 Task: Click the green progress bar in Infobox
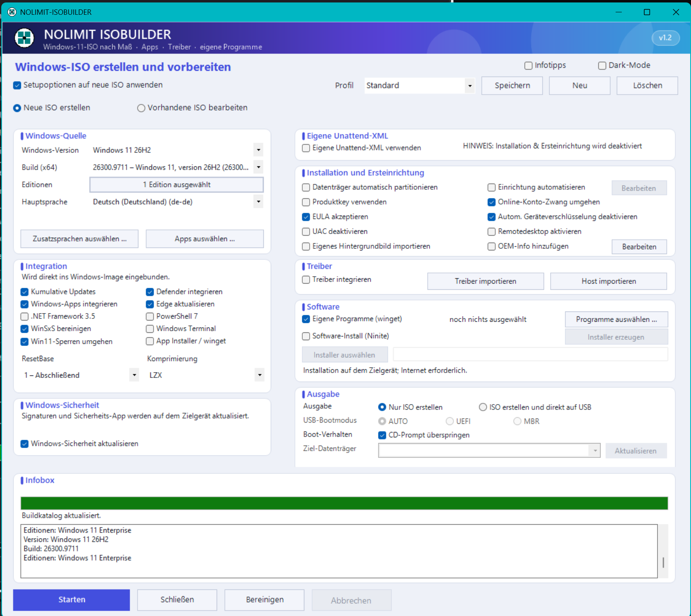pos(344,503)
